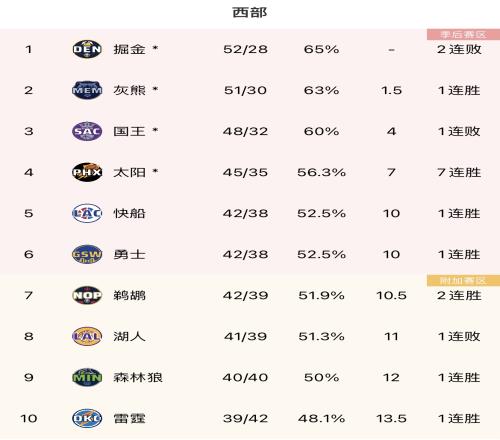This screenshot has height=440, width=500.
Task: Click the LAL Lakers team logo
Action: 87,336
